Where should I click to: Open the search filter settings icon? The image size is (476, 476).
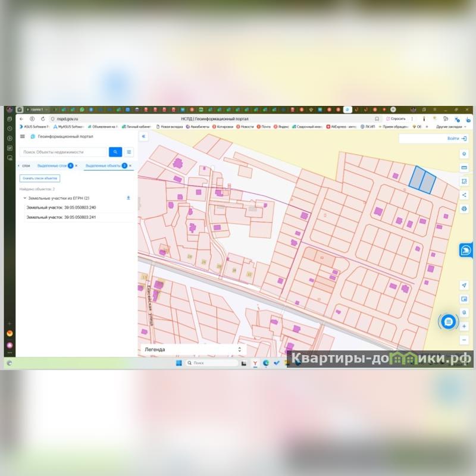(129, 152)
